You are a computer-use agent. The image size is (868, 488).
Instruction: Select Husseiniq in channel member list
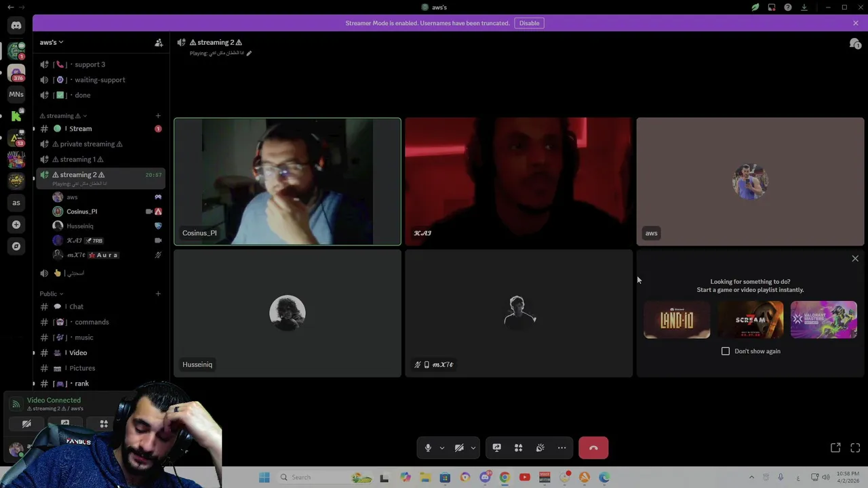point(107,226)
